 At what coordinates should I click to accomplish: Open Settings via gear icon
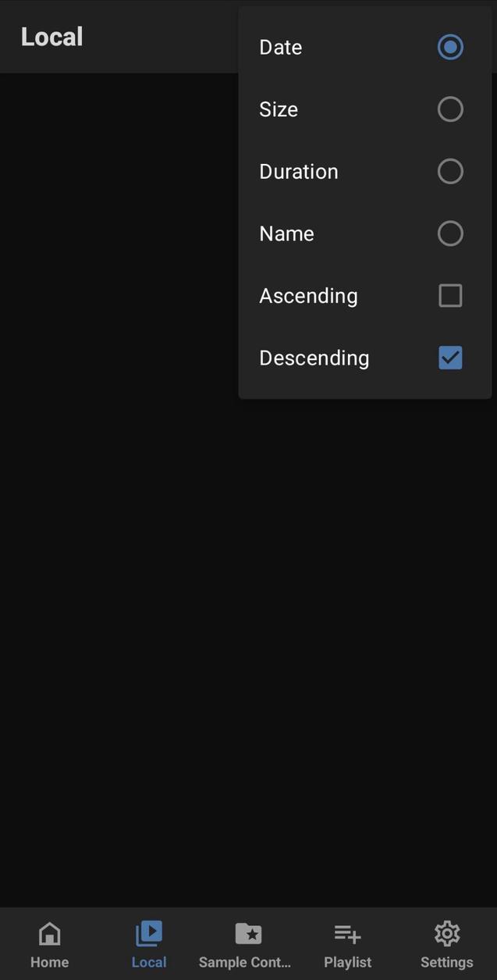tap(446, 933)
